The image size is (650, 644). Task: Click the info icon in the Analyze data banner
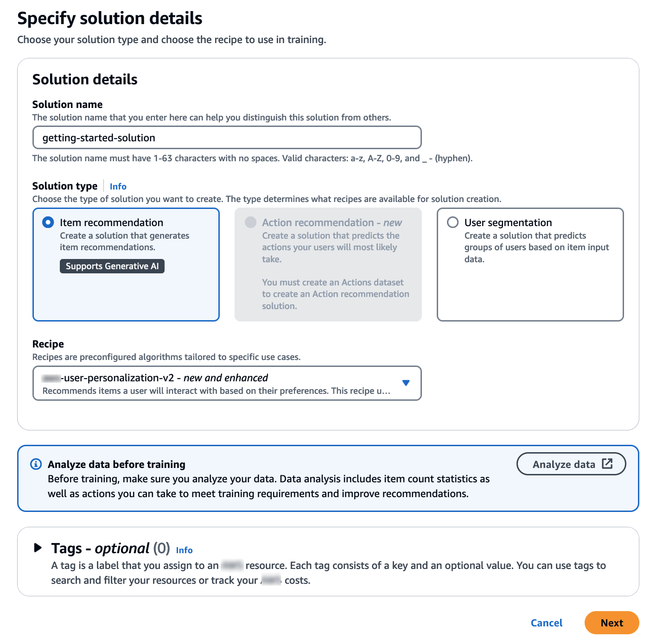36,464
